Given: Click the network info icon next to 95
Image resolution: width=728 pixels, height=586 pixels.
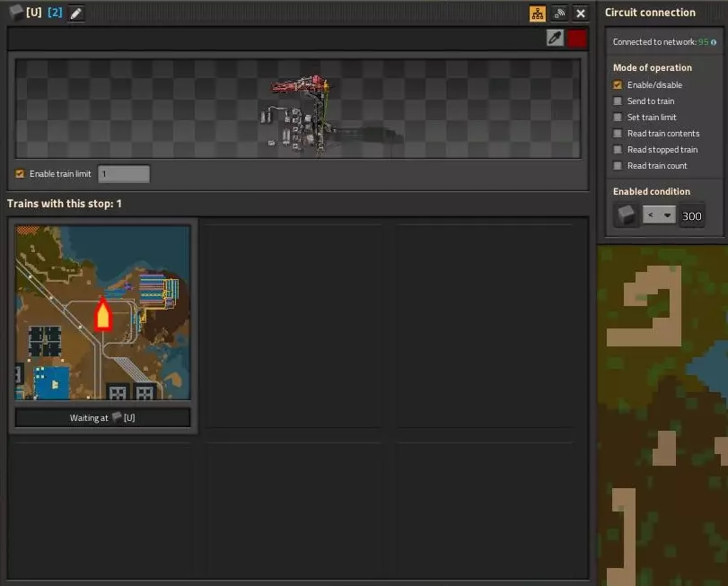Looking at the screenshot, I should pos(714,42).
